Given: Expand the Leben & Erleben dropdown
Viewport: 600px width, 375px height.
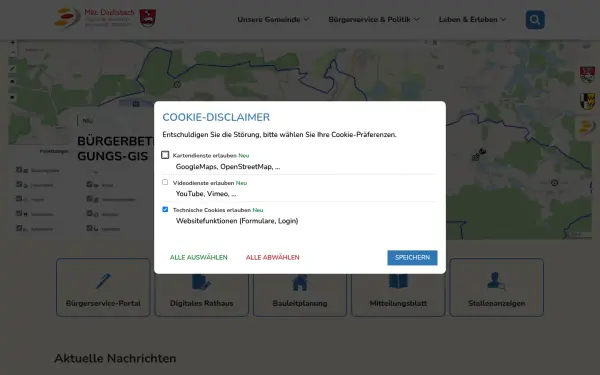Looking at the screenshot, I should point(472,20).
